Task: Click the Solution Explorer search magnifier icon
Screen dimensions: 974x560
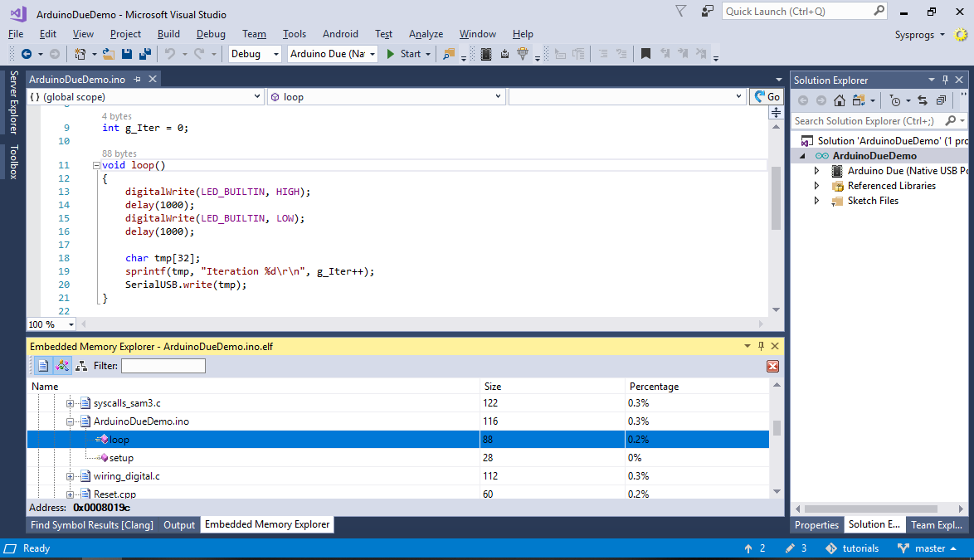Action: click(x=951, y=120)
